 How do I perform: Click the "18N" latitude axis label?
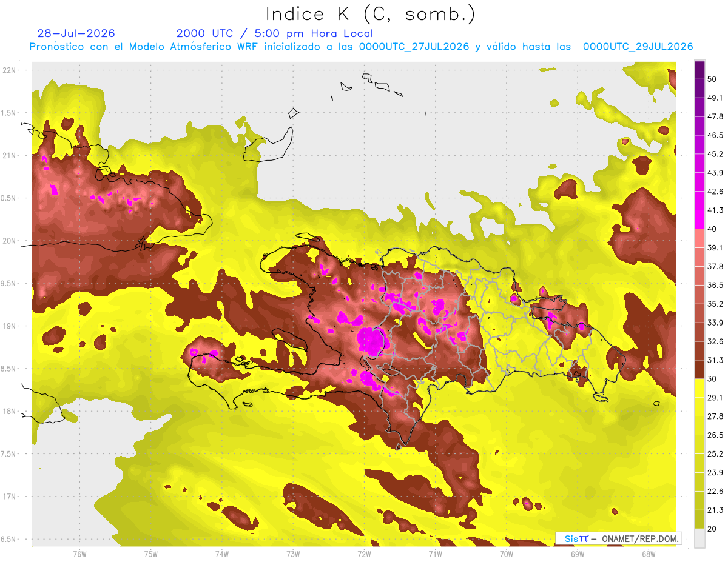pyautogui.click(x=10, y=412)
